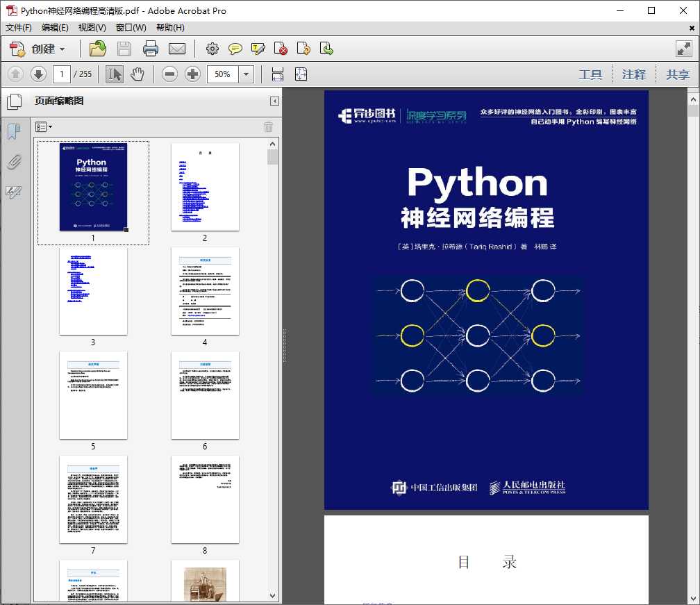Open the 编辑(E) menu
The height and width of the screenshot is (605, 700).
pos(55,28)
